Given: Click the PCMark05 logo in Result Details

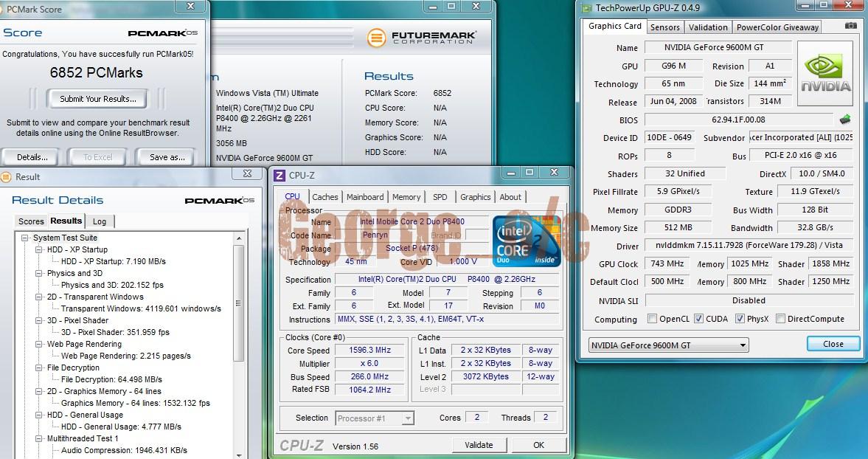Looking at the screenshot, I should (x=220, y=201).
